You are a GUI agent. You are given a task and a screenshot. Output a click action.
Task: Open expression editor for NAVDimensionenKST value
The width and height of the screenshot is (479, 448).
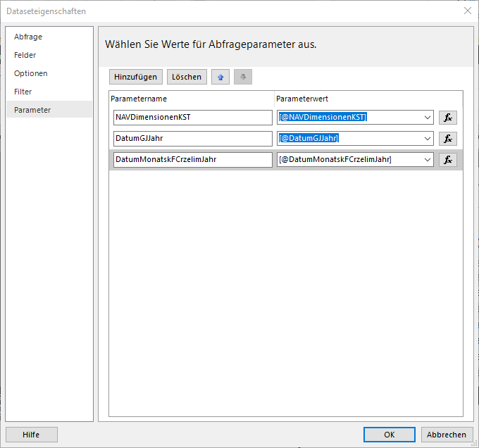pyautogui.click(x=448, y=118)
